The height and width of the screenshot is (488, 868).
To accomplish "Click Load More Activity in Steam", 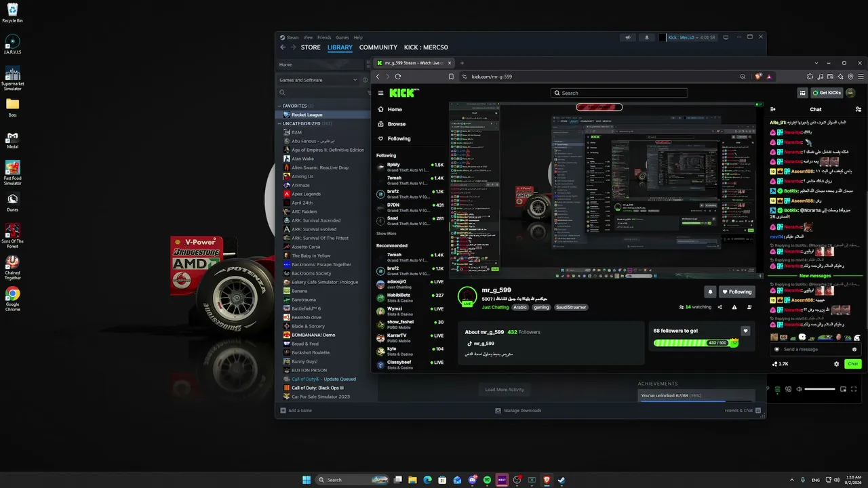I will click(x=505, y=390).
